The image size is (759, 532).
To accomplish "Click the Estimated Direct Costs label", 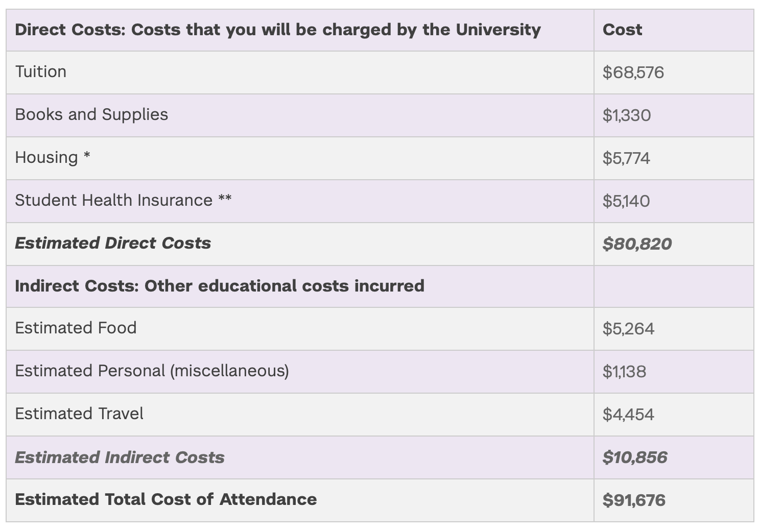I will pos(113,243).
